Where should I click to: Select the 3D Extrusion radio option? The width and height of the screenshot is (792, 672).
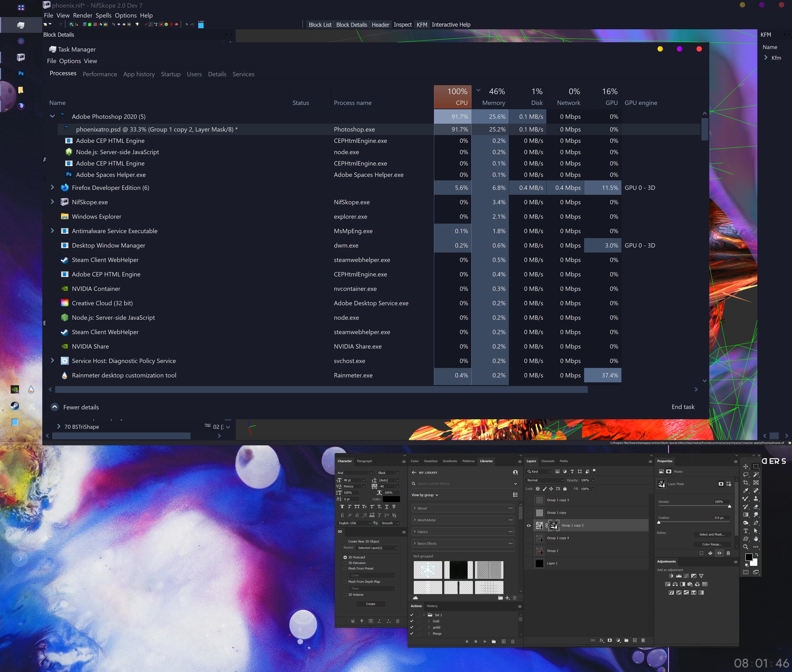[x=345, y=563]
